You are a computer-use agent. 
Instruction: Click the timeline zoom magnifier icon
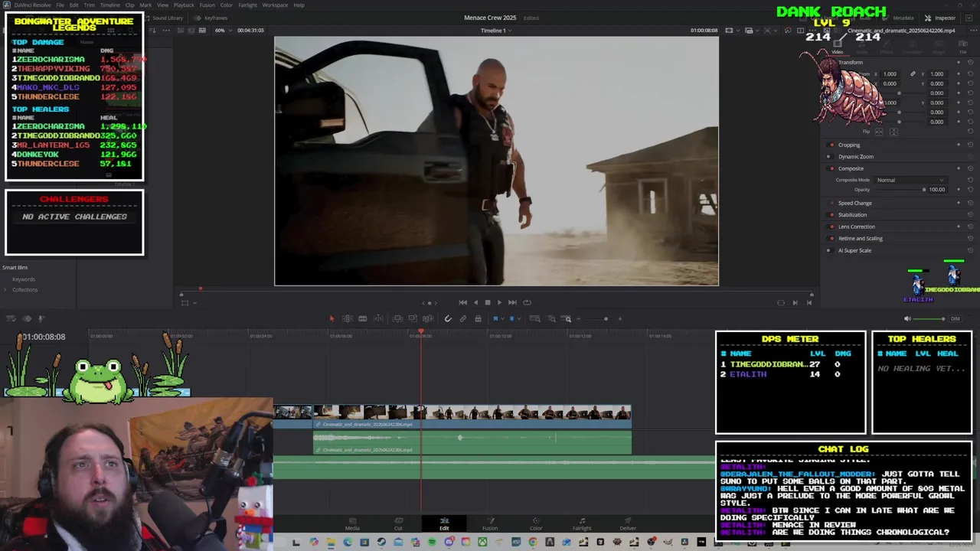click(567, 318)
